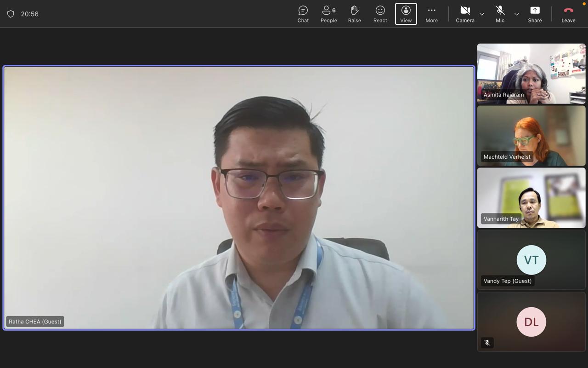Select Machteld Verhelst's video tile
The width and height of the screenshot is (588, 368).
[x=531, y=136]
